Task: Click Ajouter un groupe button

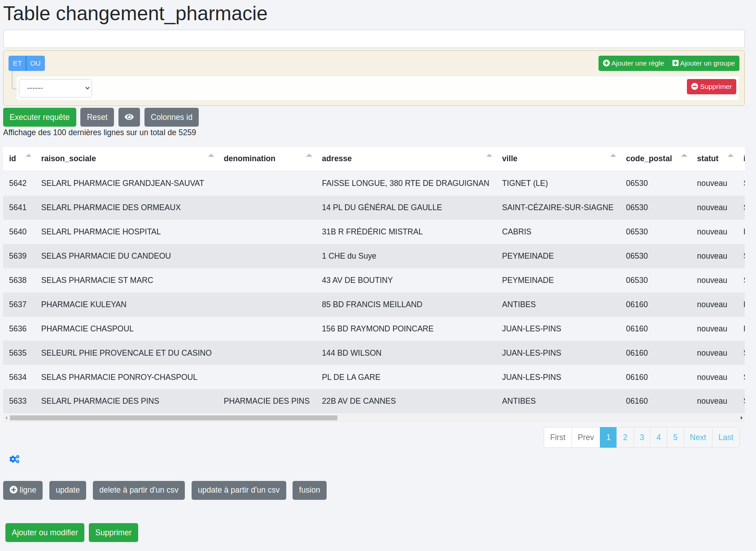Action: 704,63
